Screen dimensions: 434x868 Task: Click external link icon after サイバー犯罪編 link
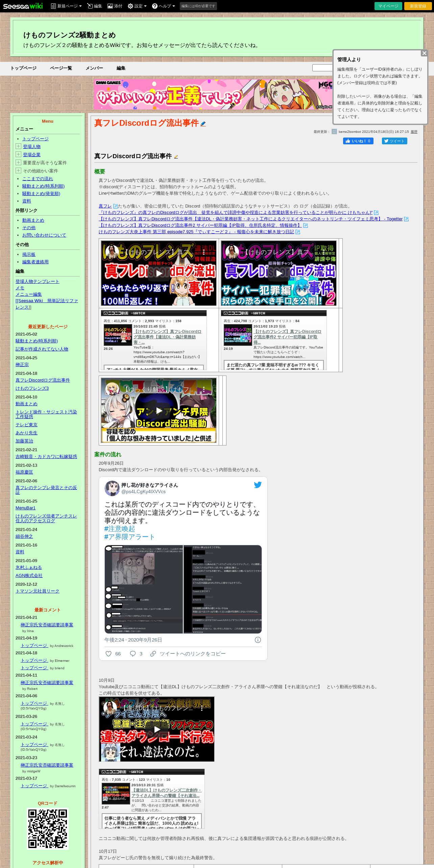(x=306, y=225)
